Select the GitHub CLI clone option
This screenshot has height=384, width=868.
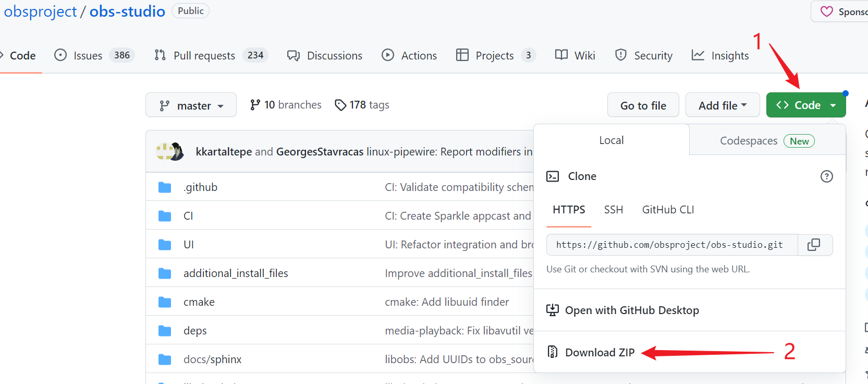coord(668,210)
